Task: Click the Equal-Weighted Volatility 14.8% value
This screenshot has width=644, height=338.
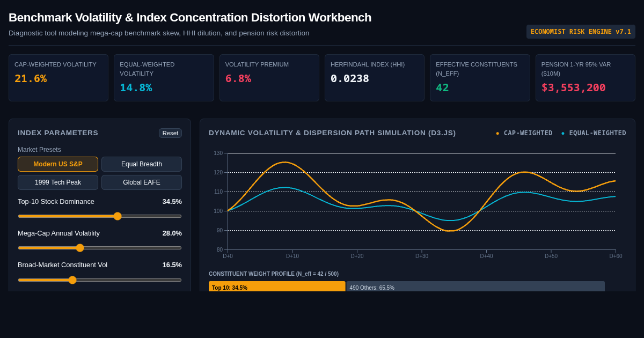Action: coord(136,87)
